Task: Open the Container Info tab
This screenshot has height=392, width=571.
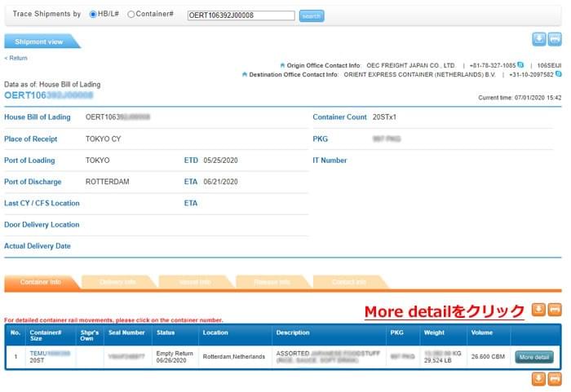Action: (41, 283)
